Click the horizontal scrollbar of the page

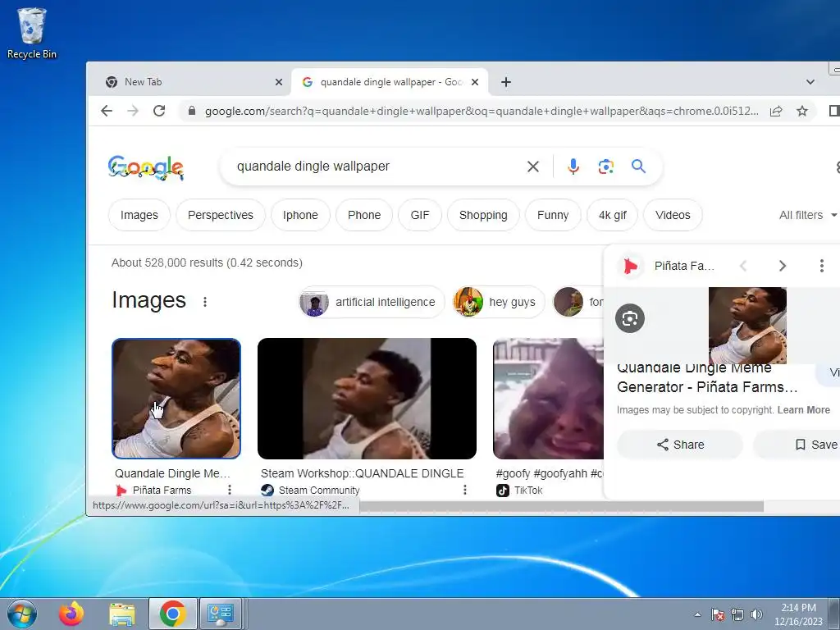coord(561,507)
